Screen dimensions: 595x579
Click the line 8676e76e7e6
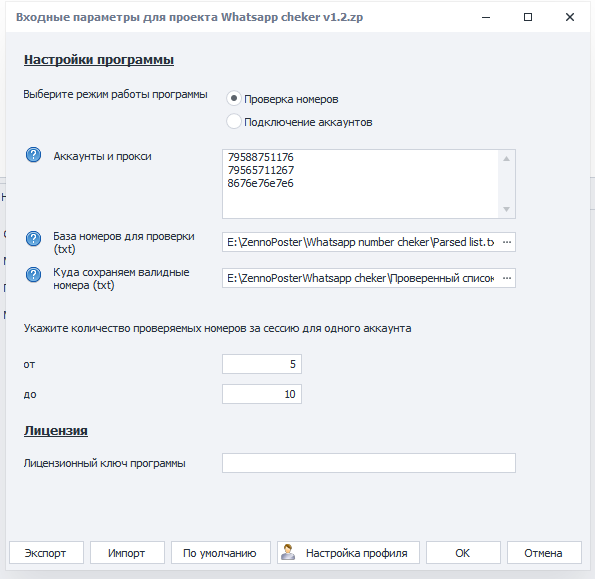(260, 183)
